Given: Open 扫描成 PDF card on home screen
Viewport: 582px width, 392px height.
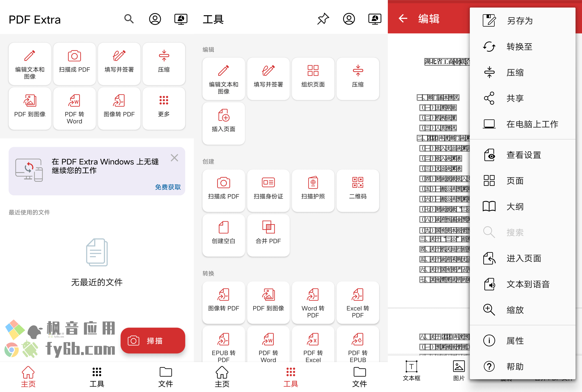Looking at the screenshot, I should [75, 64].
